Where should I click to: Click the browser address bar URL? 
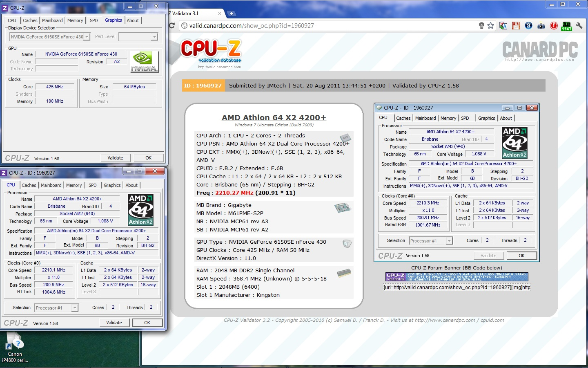click(x=252, y=25)
